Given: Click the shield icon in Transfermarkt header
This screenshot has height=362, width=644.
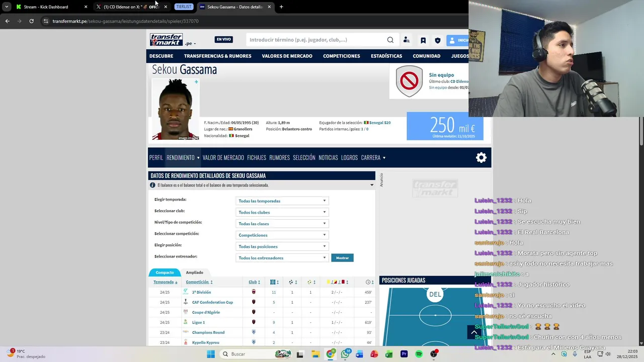Looking at the screenshot, I should 438,40.
